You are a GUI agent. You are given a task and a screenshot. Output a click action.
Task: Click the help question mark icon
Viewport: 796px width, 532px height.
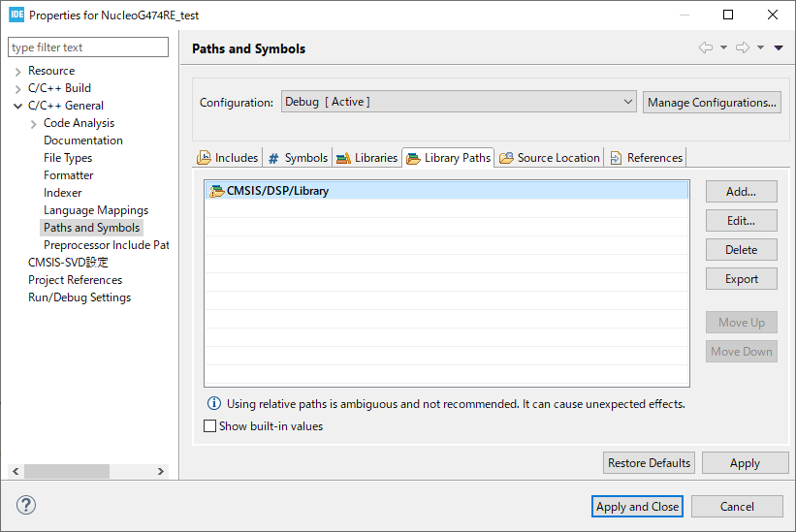coord(26,505)
